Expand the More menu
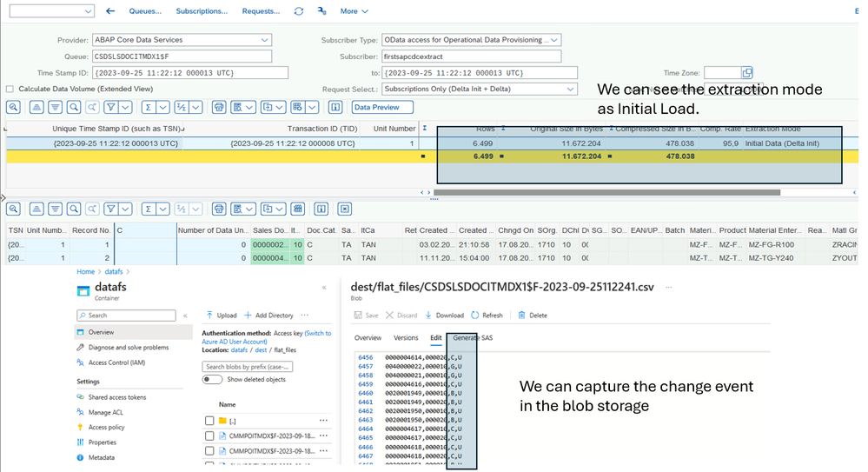 [x=354, y=11]
